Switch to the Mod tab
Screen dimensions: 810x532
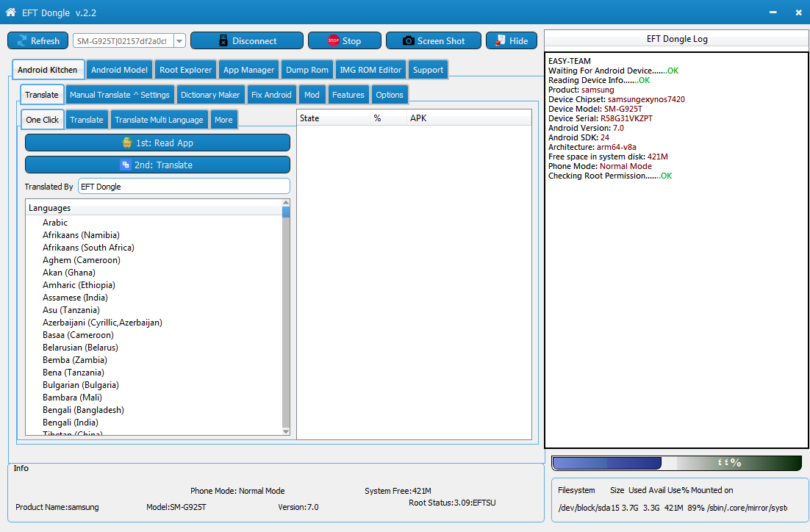click(x=312, y=95)
